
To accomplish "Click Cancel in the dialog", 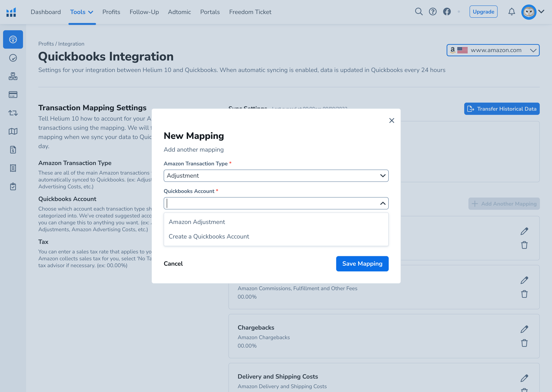I will pyautogui.click(x=173, y=264).
